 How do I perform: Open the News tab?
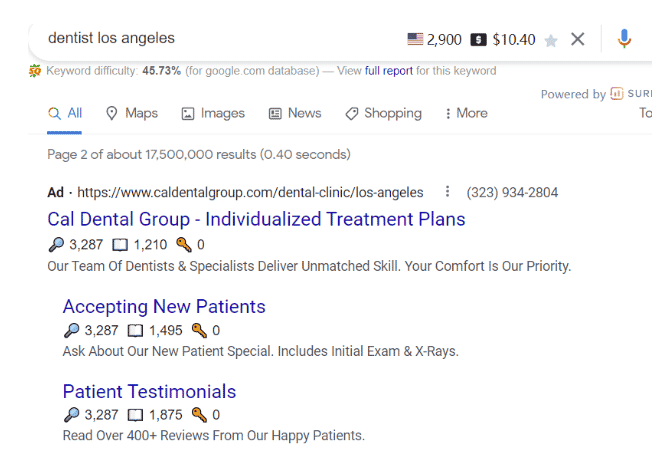pyautogui.click(x=295, y=113)
